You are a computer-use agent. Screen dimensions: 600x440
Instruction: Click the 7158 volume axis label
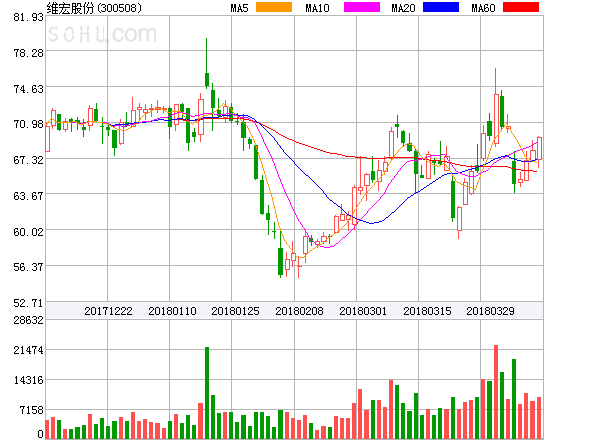[x=31, y=411]
